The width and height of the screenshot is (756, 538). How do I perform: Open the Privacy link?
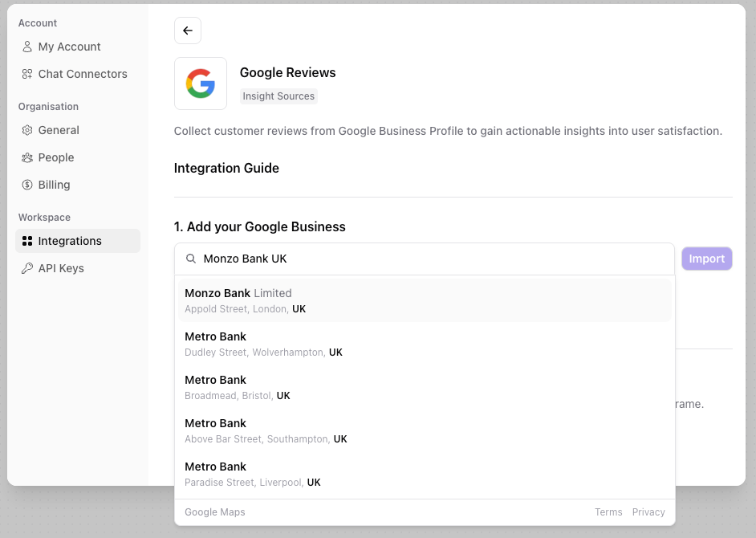tap(648, 512)
